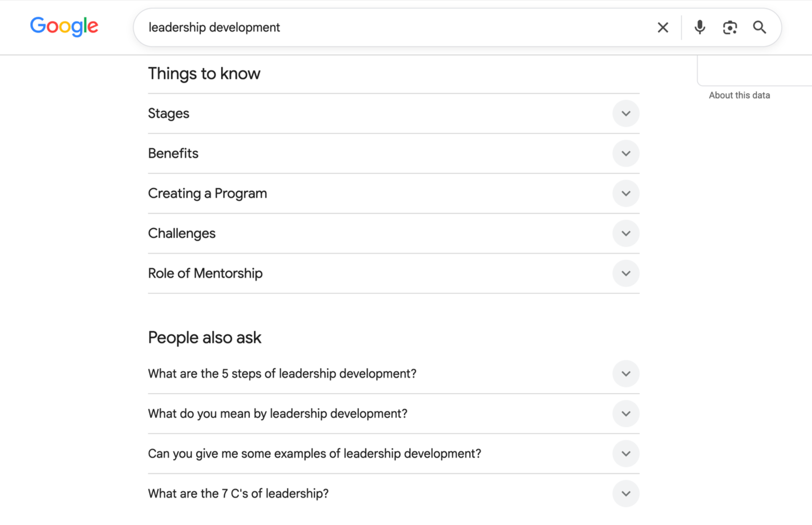The image size is (812, 525).
Task: Open search by image camera icon
Action: [730, 28]
